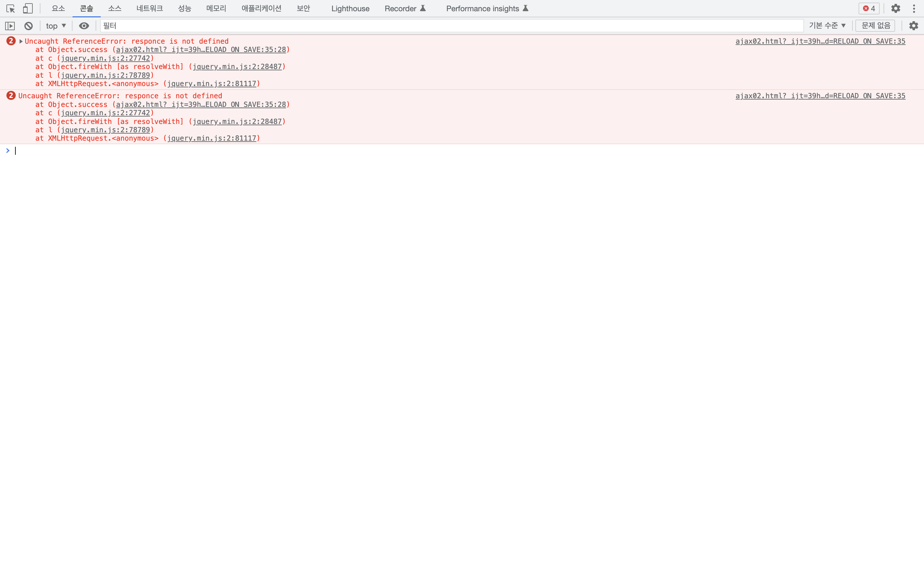This screenshot has width=924, height=578.
Task: Create a live expression with eye icon
Action: 84,26
